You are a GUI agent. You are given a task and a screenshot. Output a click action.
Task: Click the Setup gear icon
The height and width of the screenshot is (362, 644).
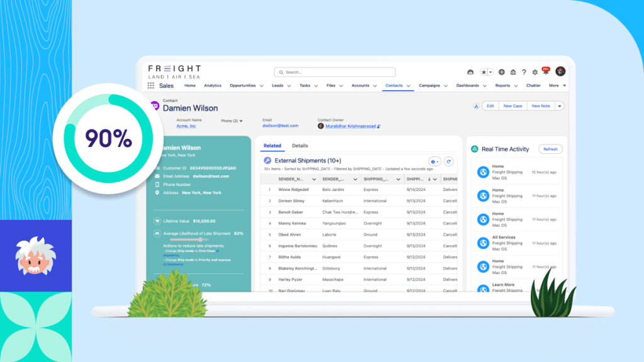(x=535, y=72)
